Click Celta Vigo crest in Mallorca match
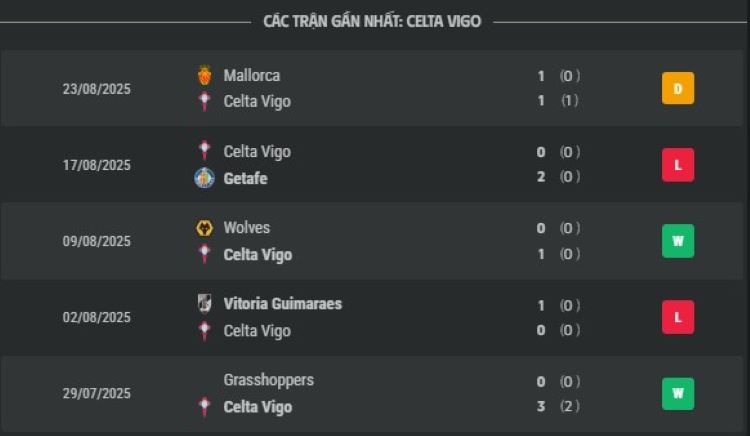Screen dimensions: 750x436 pos(205,101)
